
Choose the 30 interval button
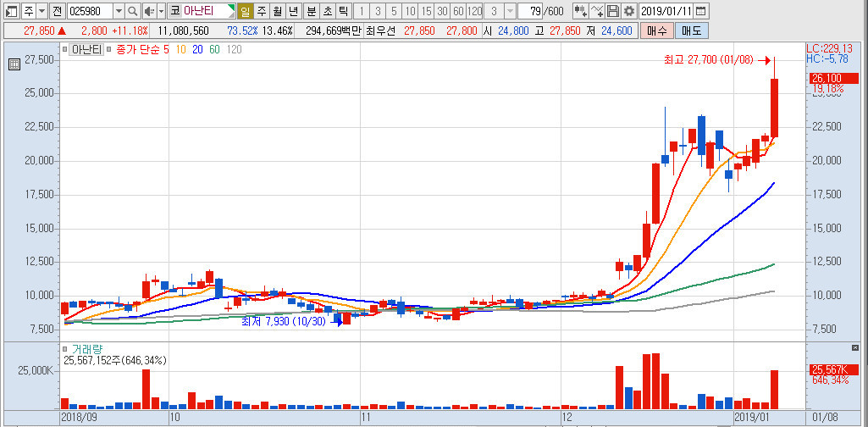click(x=442, y=10)
